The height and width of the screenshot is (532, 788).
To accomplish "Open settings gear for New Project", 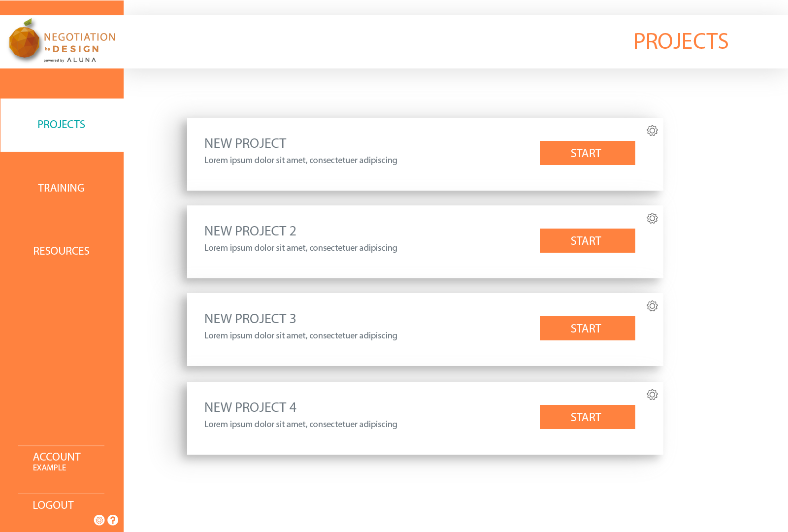I will tap(652, 131).
